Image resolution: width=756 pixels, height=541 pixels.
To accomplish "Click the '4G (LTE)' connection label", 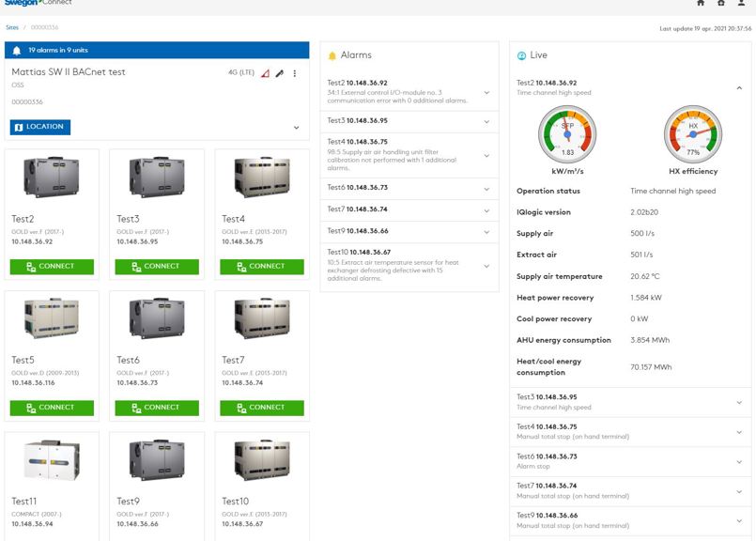I will (241, 72).
